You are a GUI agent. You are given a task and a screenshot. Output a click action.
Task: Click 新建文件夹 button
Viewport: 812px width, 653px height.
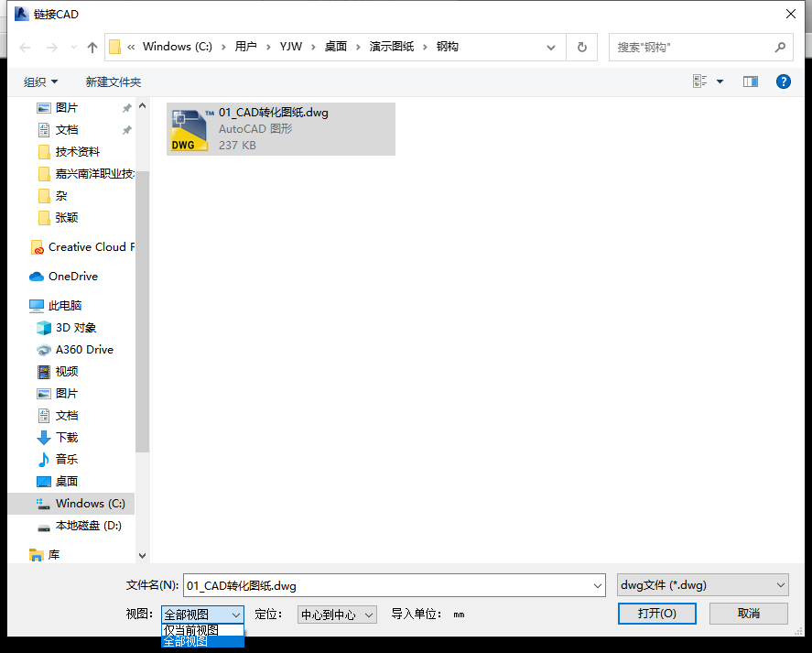click(x=114, y=82)
